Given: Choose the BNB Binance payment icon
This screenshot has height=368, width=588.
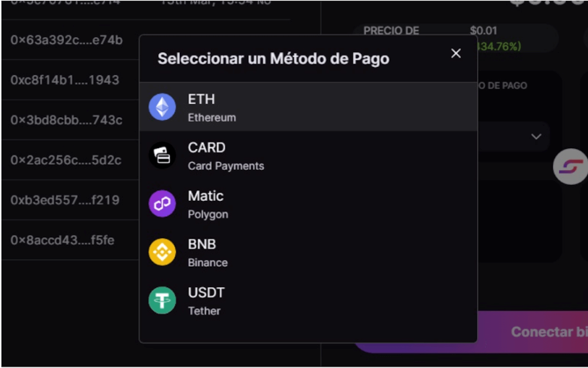Looking at the screenshot, I should [162, 252].
